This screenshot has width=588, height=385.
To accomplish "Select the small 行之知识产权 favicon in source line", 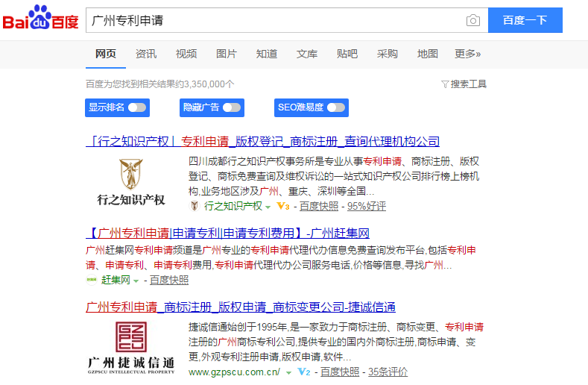I will (195, 206).
